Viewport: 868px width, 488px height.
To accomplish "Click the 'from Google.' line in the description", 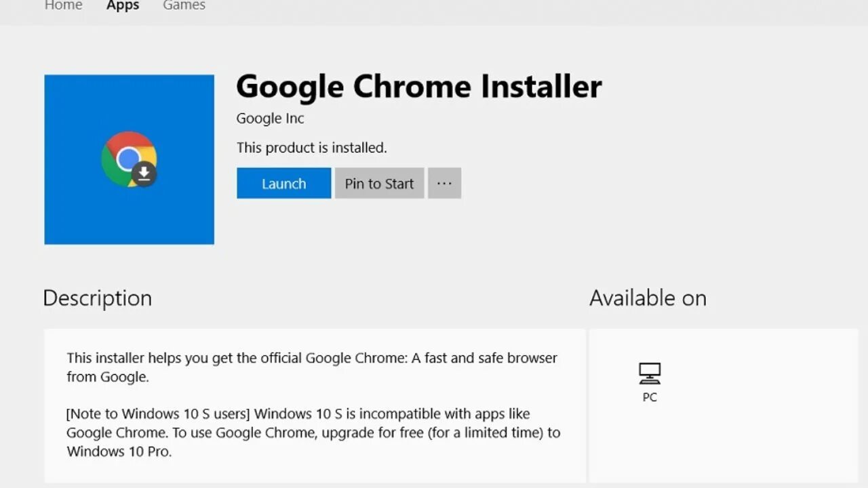I will (x=107, y=377).
